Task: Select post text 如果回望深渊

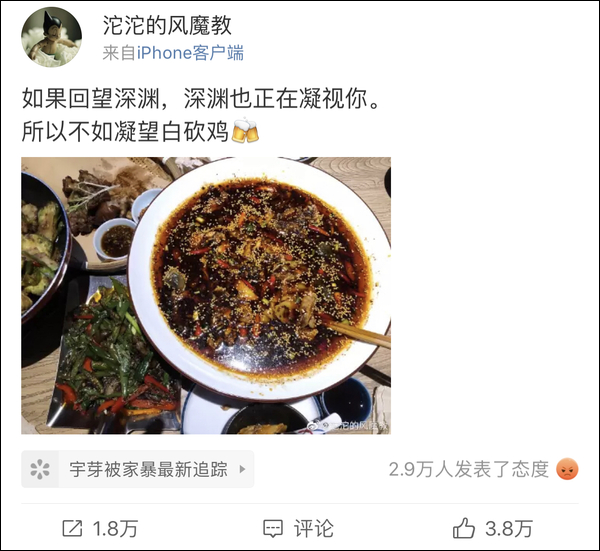Action: tap(90, 98)
